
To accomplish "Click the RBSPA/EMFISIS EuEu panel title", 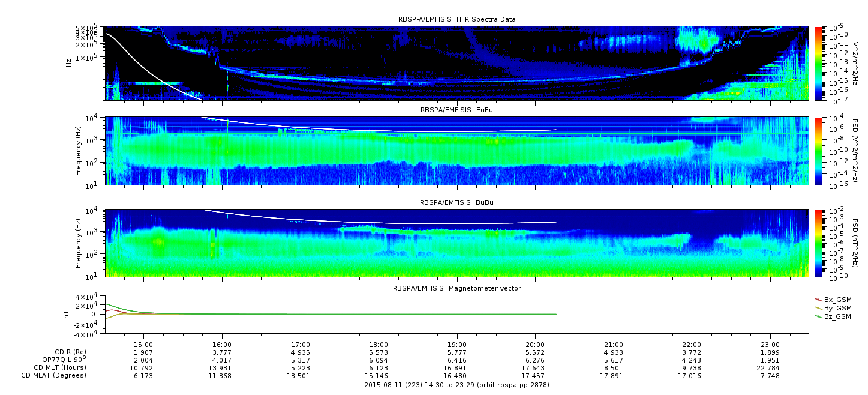I will click(456, 110).
